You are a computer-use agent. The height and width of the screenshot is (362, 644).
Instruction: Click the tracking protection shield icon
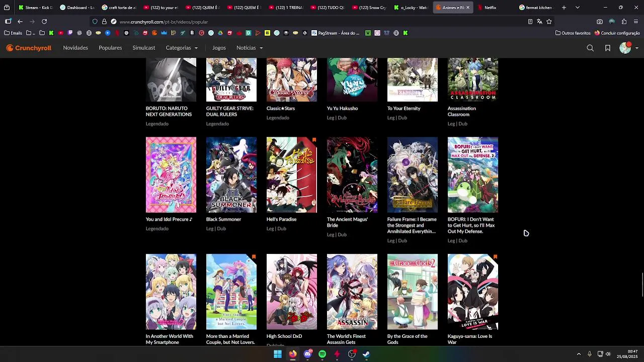(x=95, y=22)
